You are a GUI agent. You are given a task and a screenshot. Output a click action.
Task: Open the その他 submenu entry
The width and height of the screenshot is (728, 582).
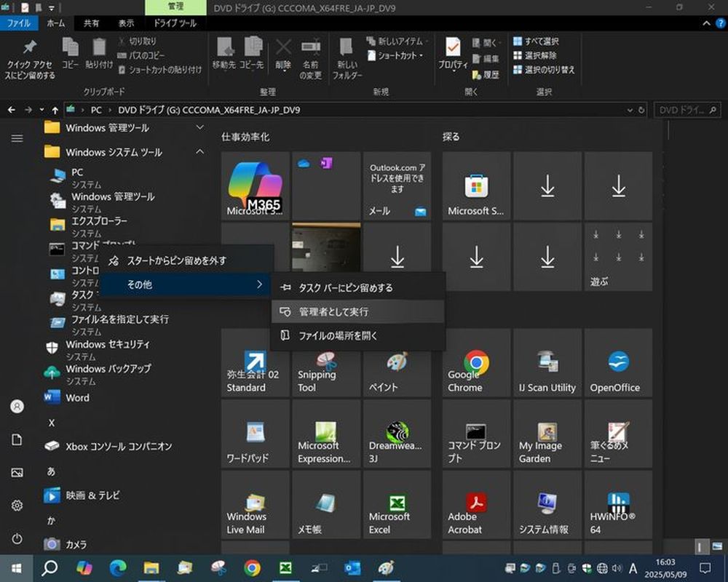point(186,284)
